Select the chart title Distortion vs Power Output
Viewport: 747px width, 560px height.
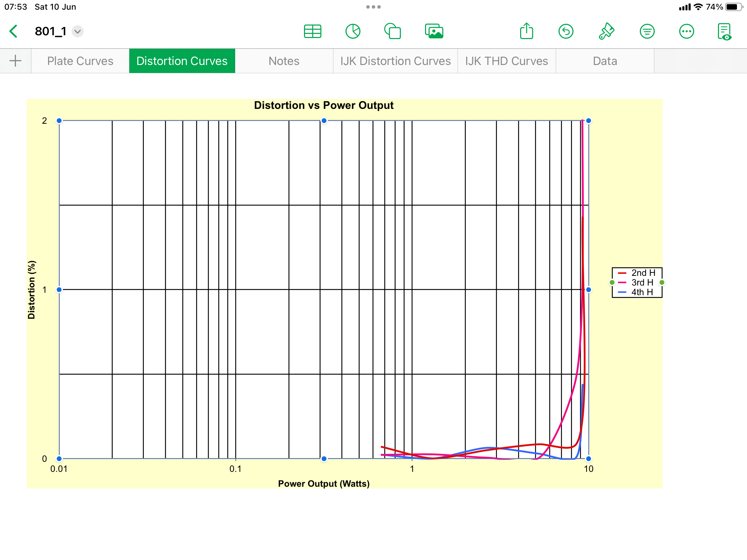[324, 105]
